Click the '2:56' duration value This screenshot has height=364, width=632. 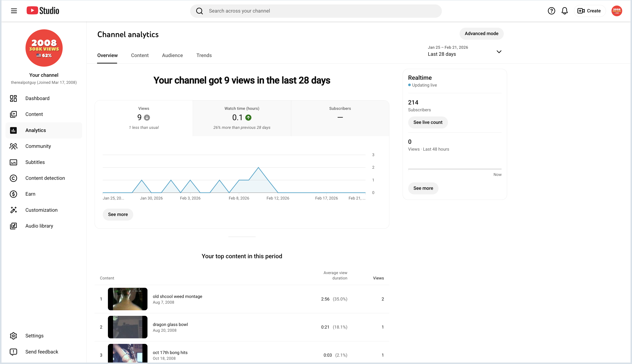325,299
